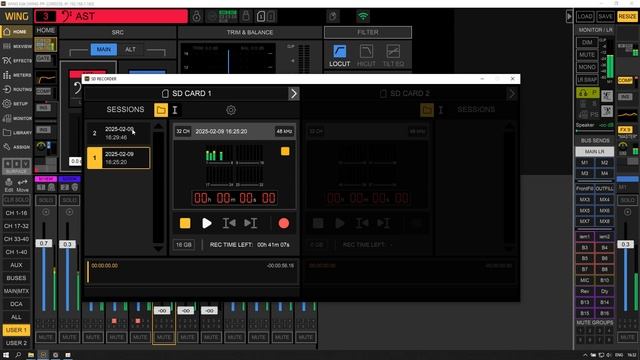Select the DCA fader layer
This screenshot has width=640, height=360.
pos(16,304)
